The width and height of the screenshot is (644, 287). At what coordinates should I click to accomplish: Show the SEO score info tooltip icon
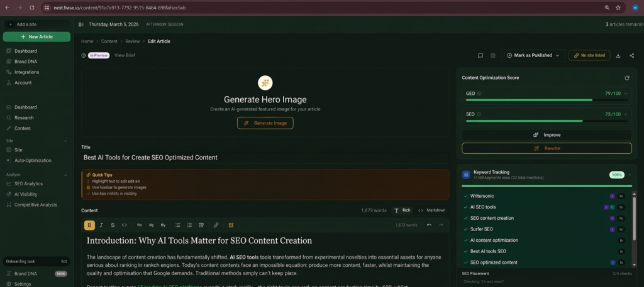pyautogui.click(x=479, y=114)
